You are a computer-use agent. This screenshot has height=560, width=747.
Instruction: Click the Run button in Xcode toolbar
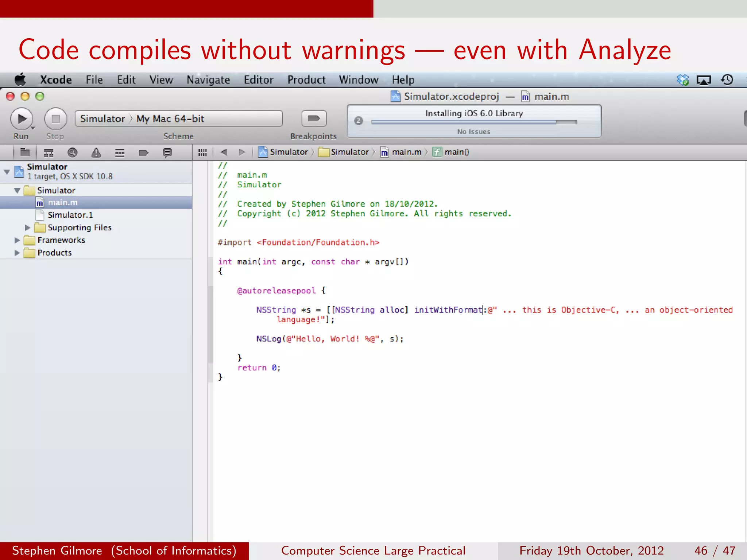tap(22, 119)
